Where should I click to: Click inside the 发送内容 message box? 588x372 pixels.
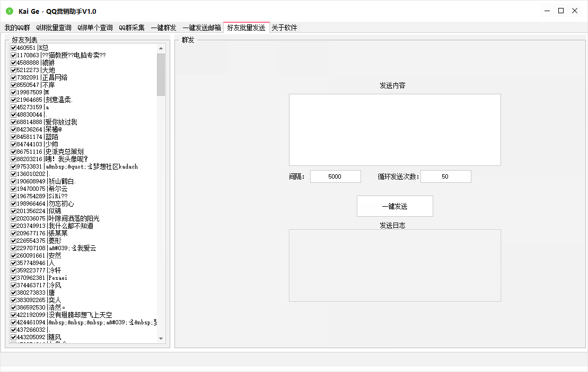click(394, 130)
